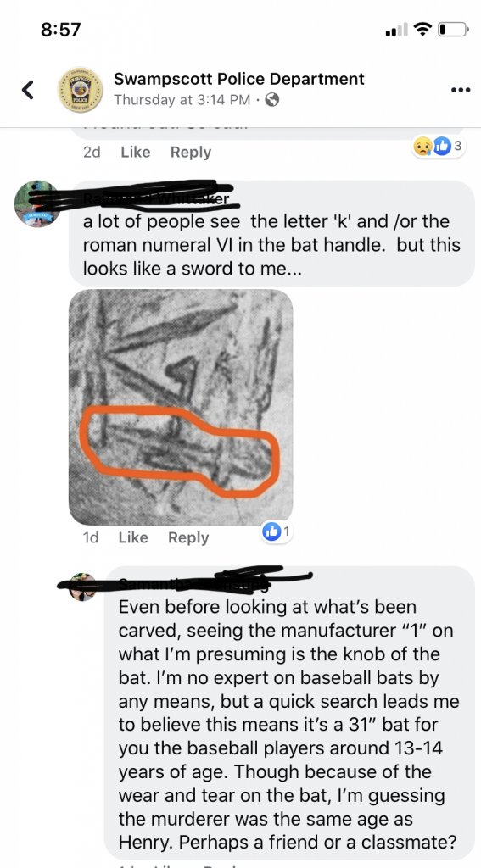Tap the 2d timestamp of top comment
This screenshot has width=481, height=868.
click(92, 153)
